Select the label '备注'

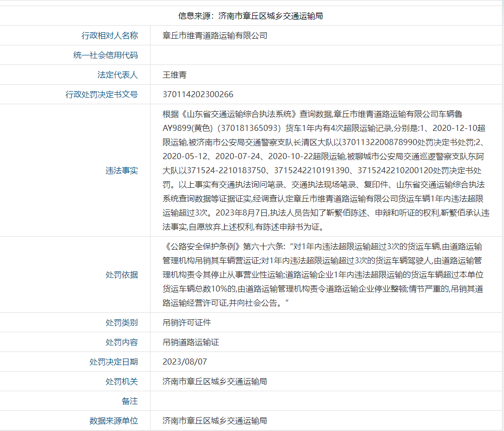click(x=130, y=401)
